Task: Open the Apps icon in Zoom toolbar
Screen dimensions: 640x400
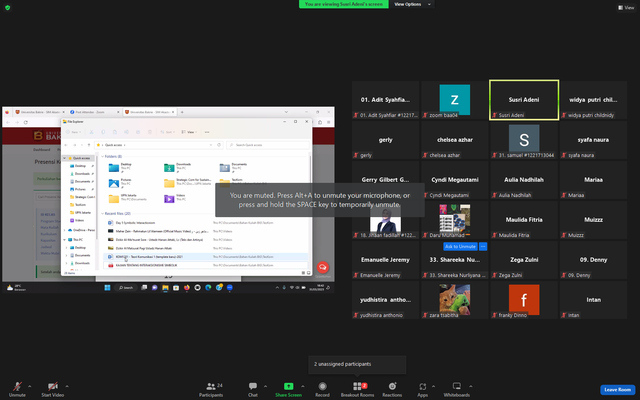Action: pos(422,386)
